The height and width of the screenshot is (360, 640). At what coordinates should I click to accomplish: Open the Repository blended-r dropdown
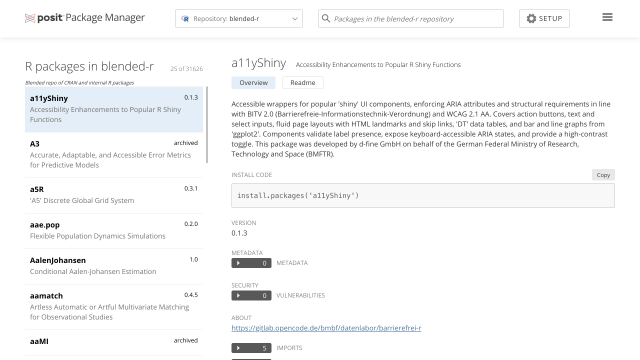[239, 18]
